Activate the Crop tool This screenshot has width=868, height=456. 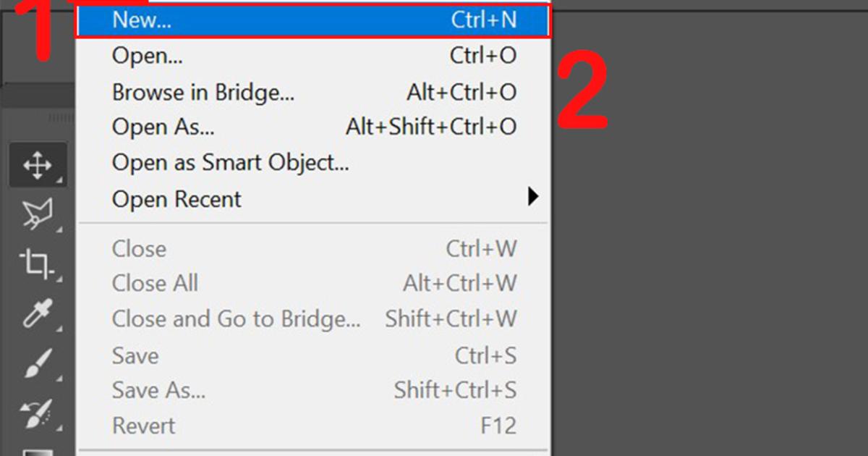(x=37, y=264)
